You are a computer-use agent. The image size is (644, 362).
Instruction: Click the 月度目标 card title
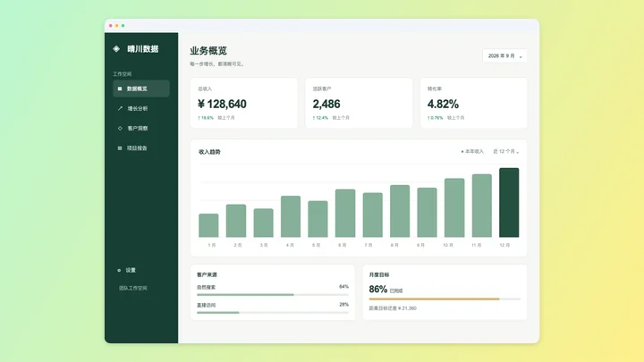pos(379,274)
